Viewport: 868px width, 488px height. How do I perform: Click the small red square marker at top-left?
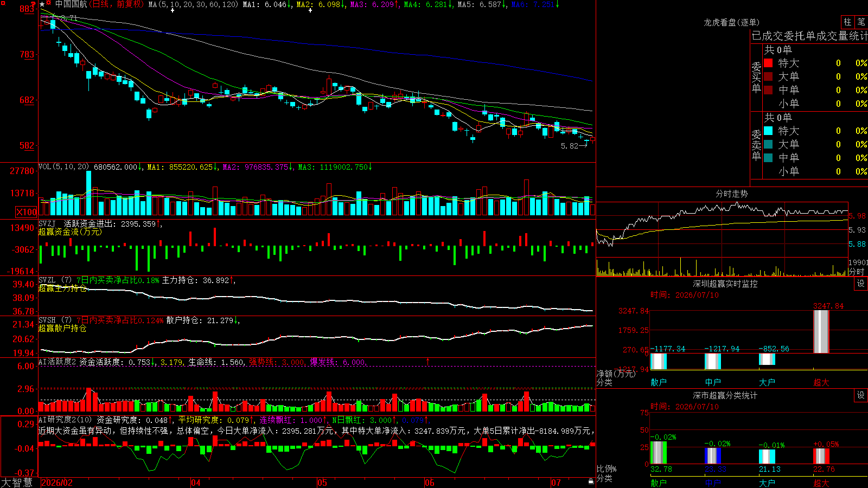3,3
